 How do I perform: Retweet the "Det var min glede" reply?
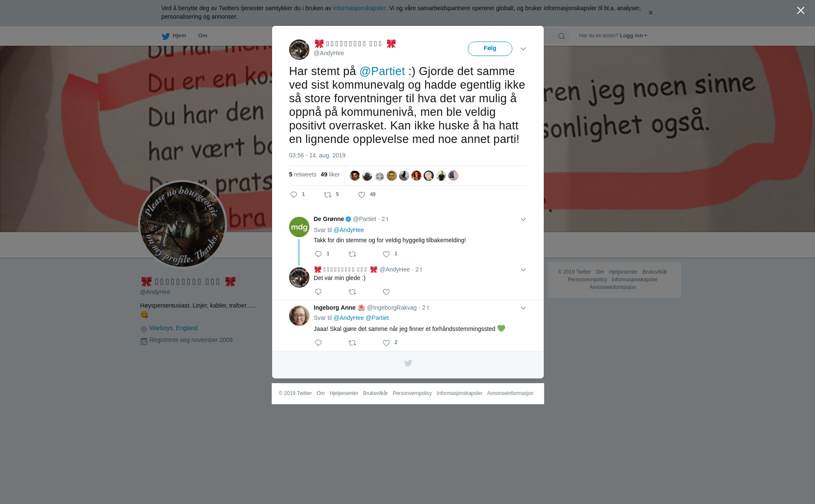click(352, 292)
